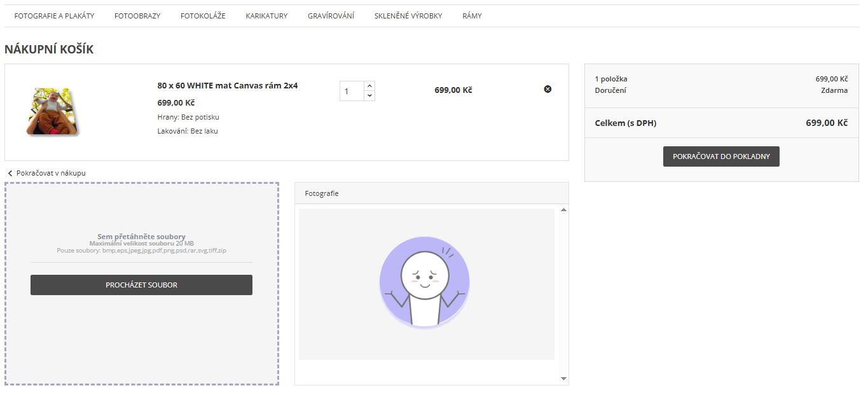This screenshot has width=868, height=395.
Task: Select Karikatury in navigation bar
Action: 266,16
